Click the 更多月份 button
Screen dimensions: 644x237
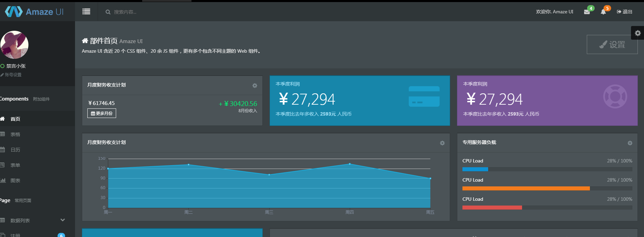tap(102, 113)
